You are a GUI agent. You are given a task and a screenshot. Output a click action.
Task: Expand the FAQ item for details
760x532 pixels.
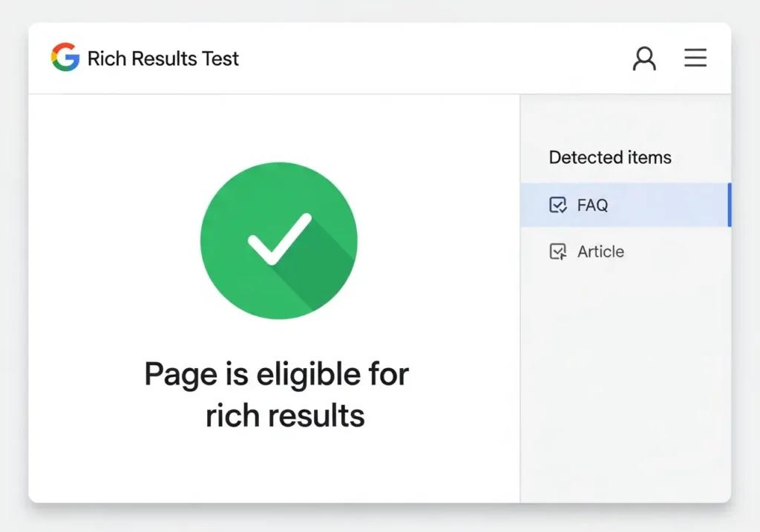(594, 206)
